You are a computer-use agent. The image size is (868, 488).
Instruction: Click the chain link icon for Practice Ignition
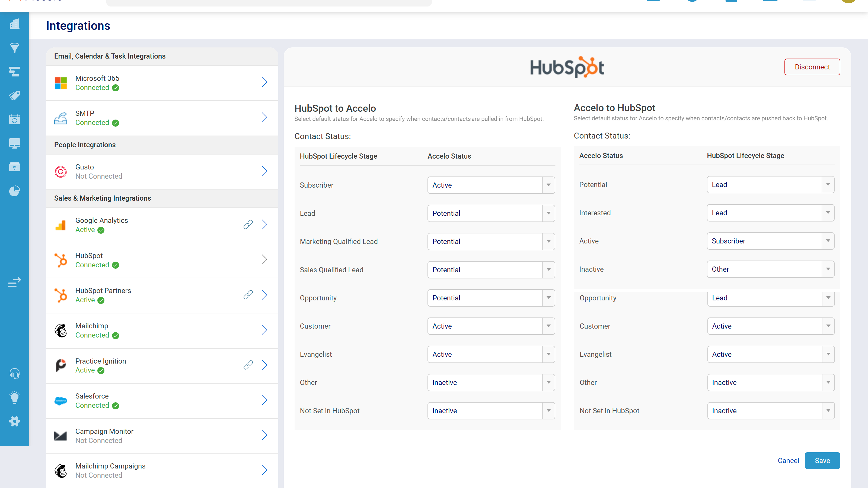248,365
